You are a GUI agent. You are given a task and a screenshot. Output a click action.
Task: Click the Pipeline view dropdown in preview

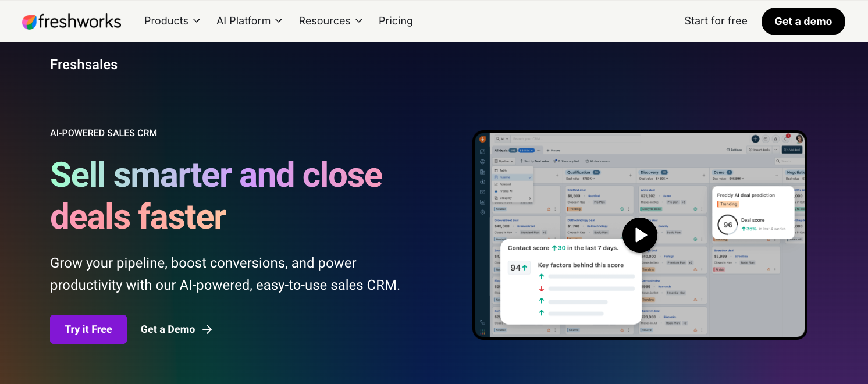click(504, 161)
